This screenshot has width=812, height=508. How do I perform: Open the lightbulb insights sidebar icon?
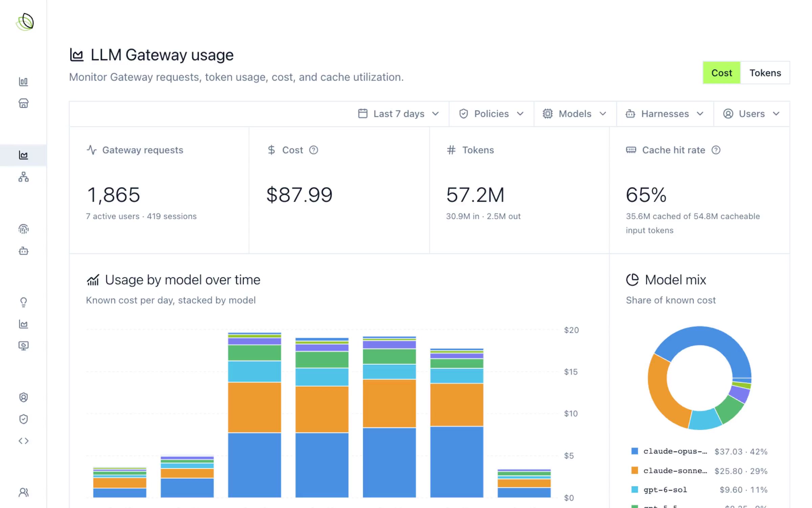[x=23, y=302]
